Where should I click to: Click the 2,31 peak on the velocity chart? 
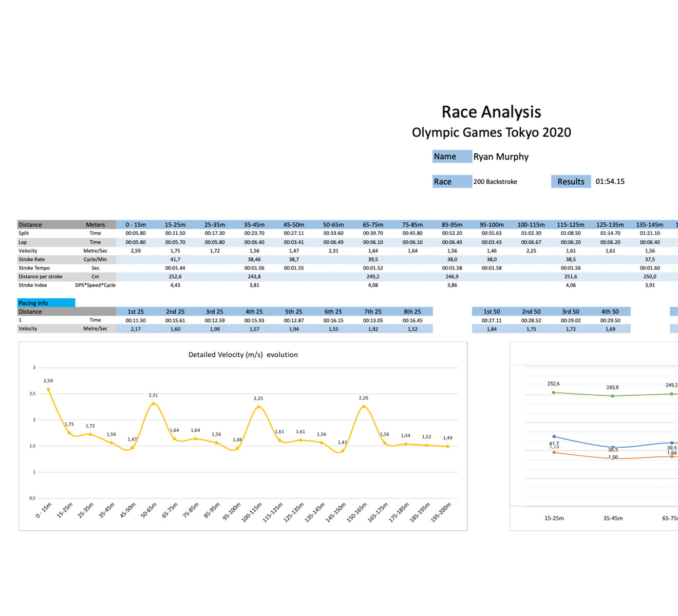click(x=153, y=403)
